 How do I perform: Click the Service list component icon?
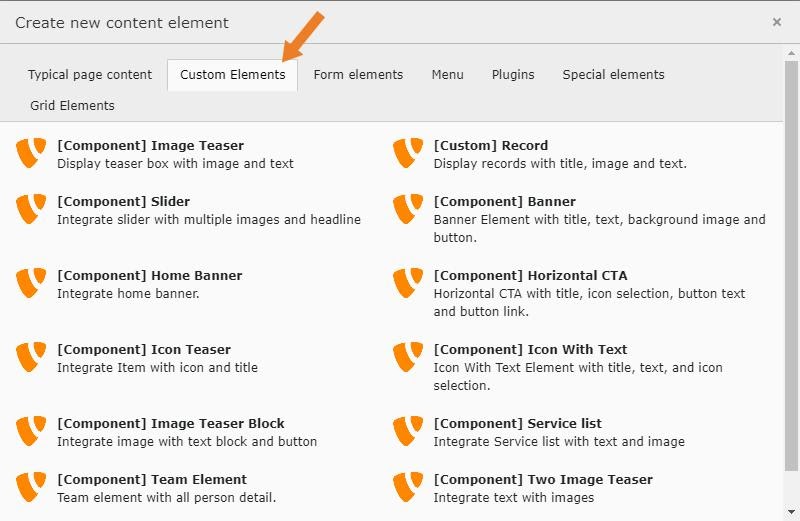click(x=408, y=431)
